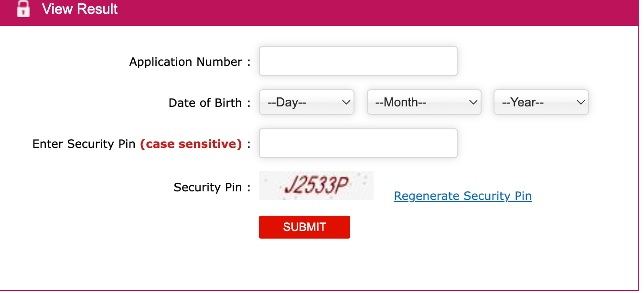Click the Security Pin label beside captcha

[x=208, y=188]
